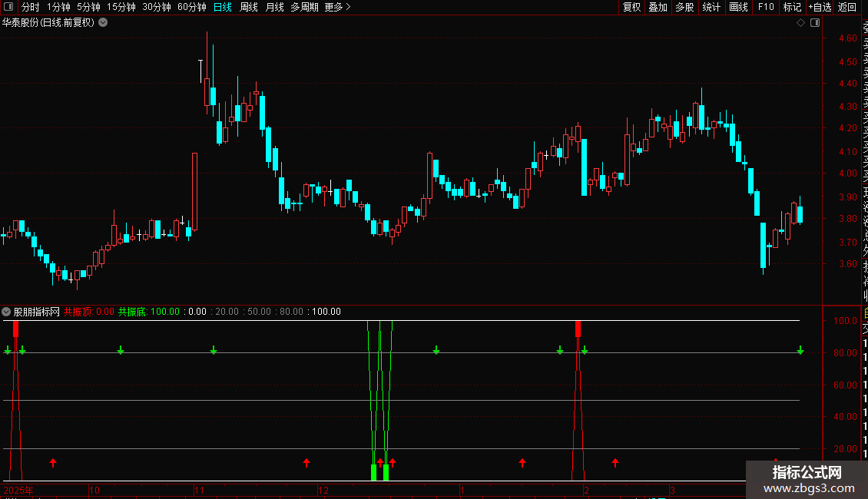
Task: Select the 60分钟 period
Action: (x=192, y=7)
